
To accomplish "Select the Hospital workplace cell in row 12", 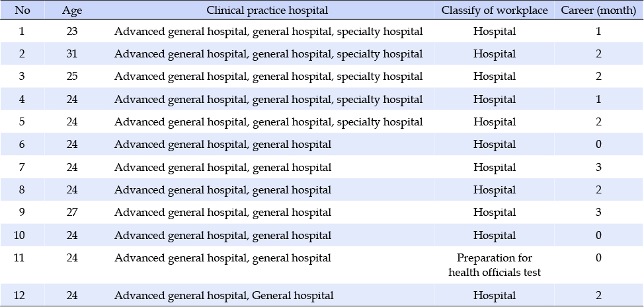I will 495,295.
